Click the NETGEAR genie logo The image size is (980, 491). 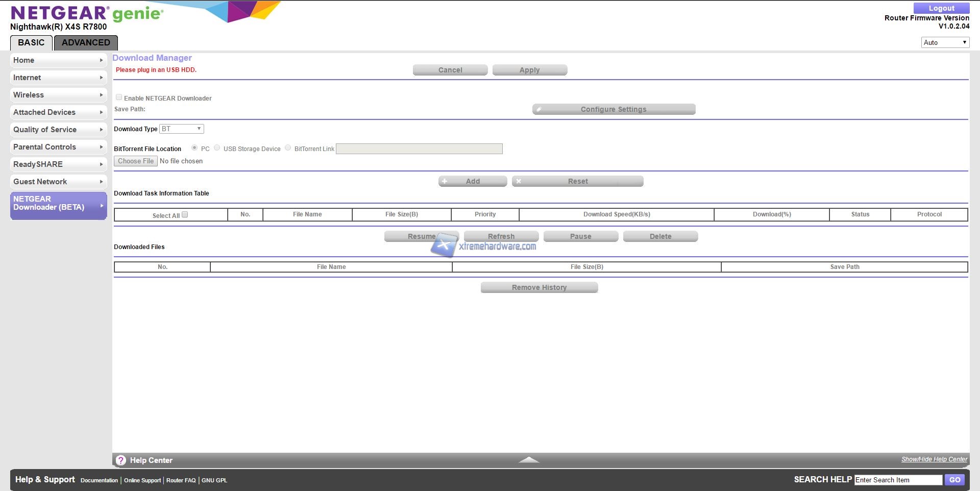coord(87,13)
